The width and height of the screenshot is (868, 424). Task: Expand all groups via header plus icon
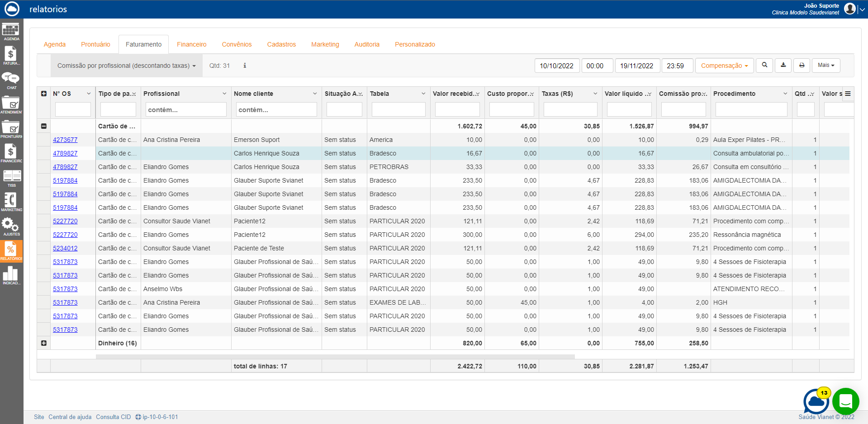click(44, 94)
